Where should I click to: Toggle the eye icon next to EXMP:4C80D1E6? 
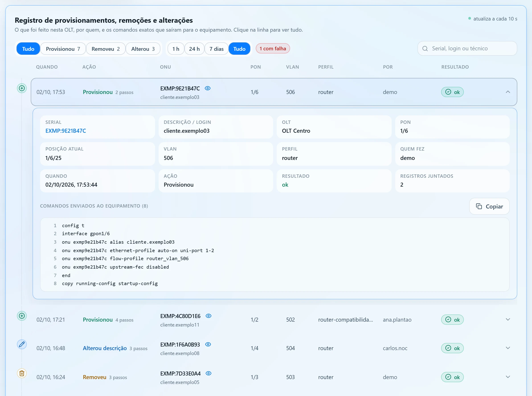[209, 316]
